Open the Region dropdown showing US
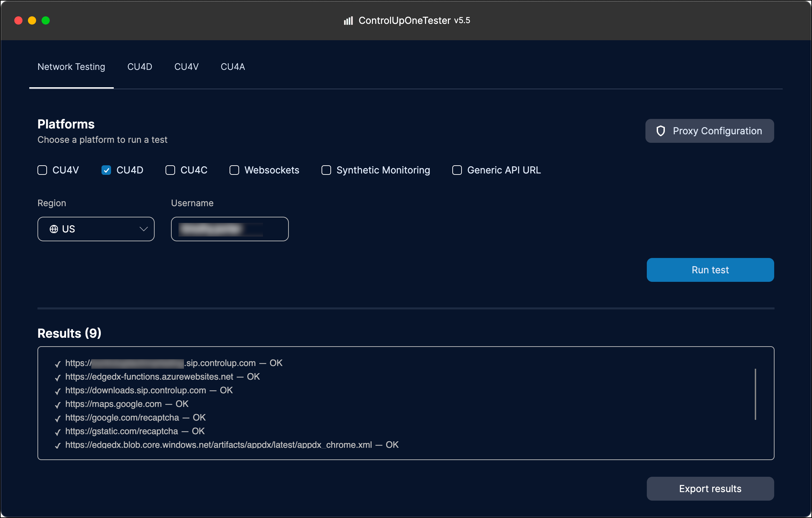The width and height of the screenshot is (812, 518). click(x=96, y=229)
